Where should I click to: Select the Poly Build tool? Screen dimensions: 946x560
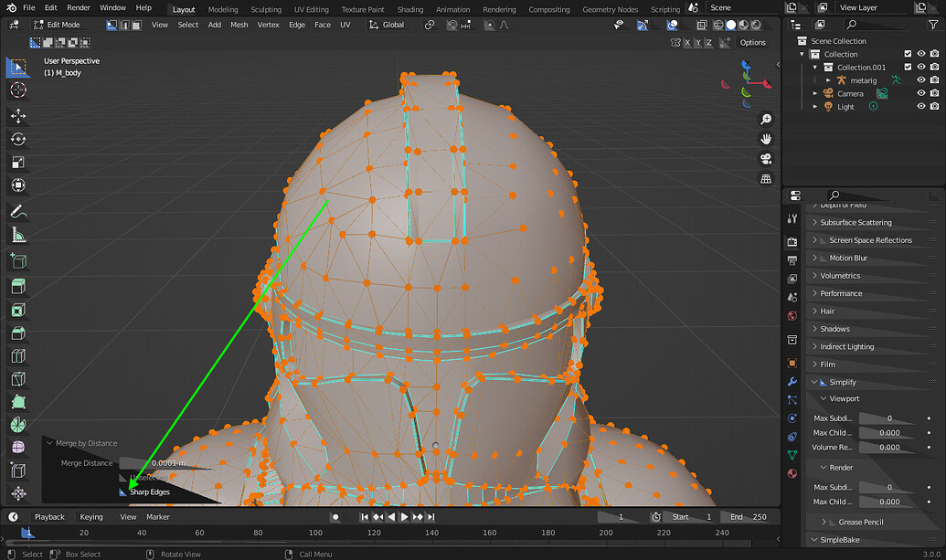pos(18,401)
